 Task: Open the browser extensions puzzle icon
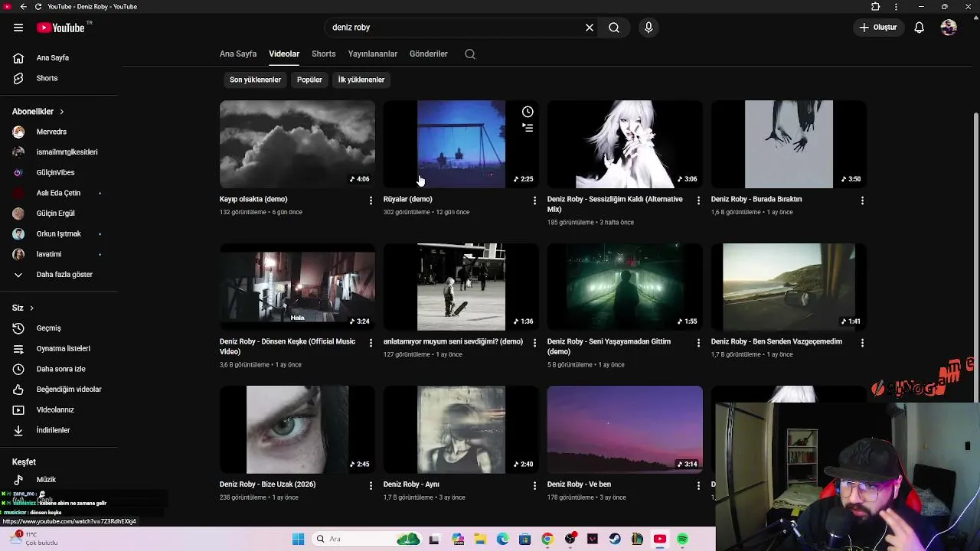(876, 7)
